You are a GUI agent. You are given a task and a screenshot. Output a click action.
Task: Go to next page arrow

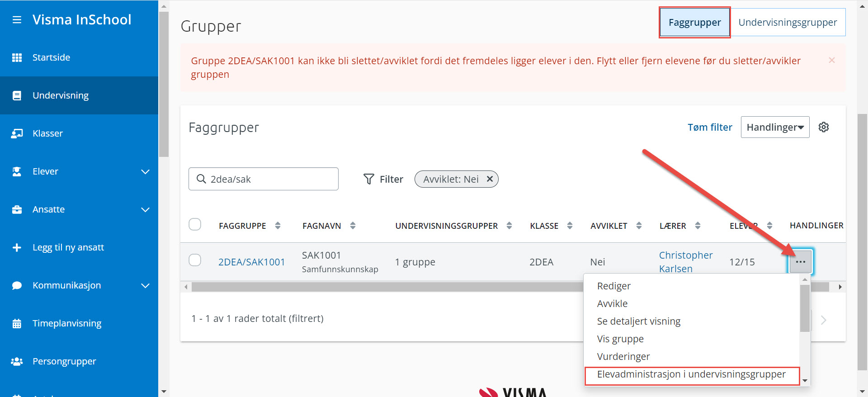(824, 320)
